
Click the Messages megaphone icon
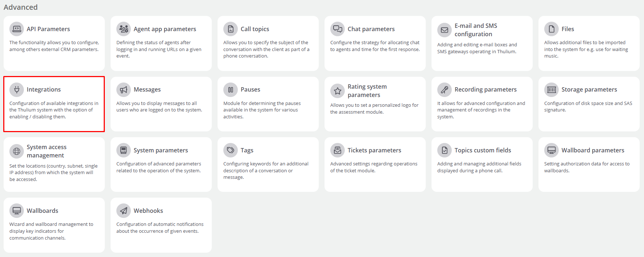pos(124,90)
